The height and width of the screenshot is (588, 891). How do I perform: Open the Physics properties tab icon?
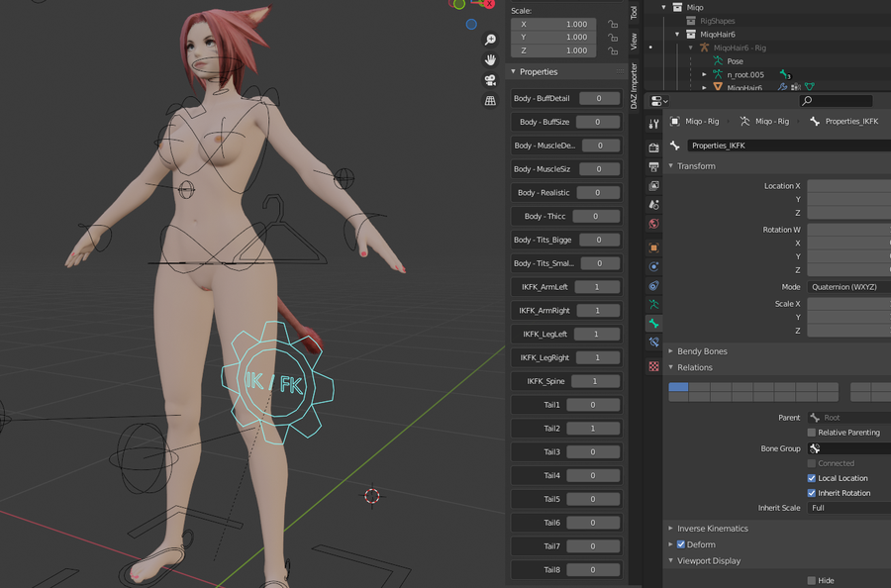[x=653, y=266]
